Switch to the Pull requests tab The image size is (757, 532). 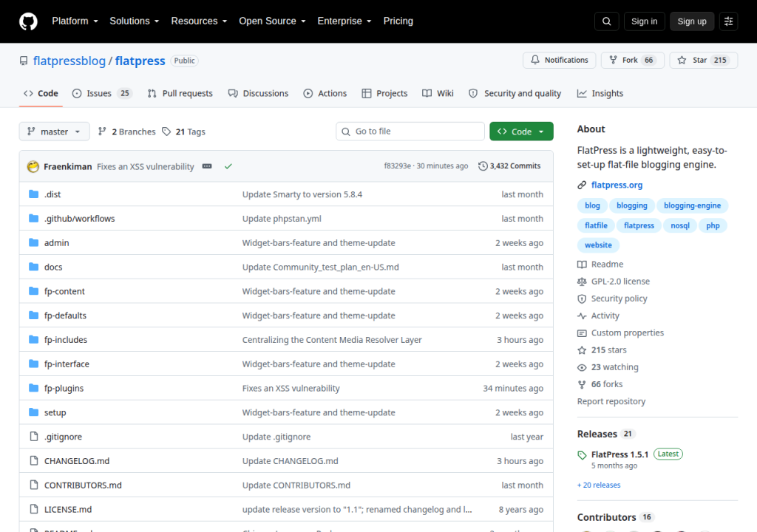click(x=180, y=93)
